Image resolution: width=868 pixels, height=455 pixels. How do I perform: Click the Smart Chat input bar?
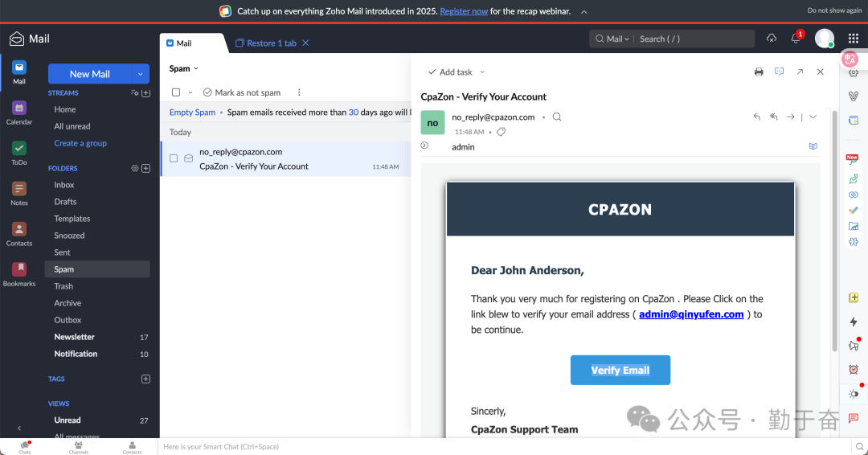[x=504, y=447]
